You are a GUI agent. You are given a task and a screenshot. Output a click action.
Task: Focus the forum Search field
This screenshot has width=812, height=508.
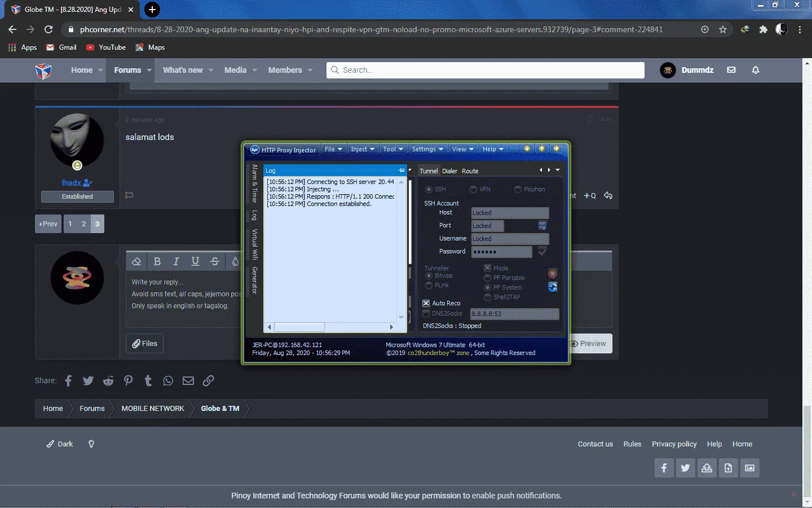[x=486, y=70]
